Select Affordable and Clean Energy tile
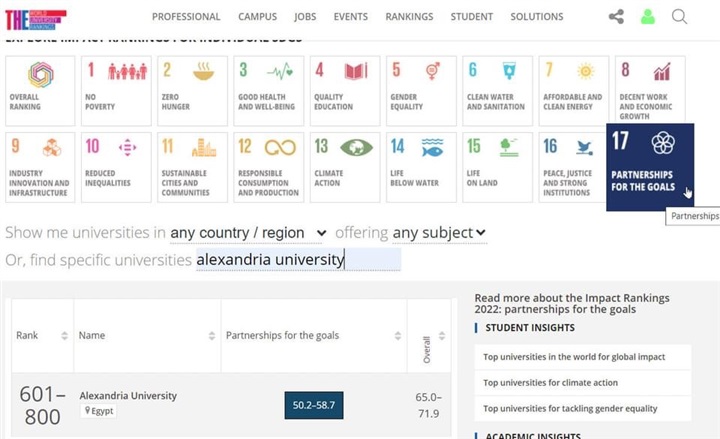Viewport: 720px width, 439px height. pos(574,90)
